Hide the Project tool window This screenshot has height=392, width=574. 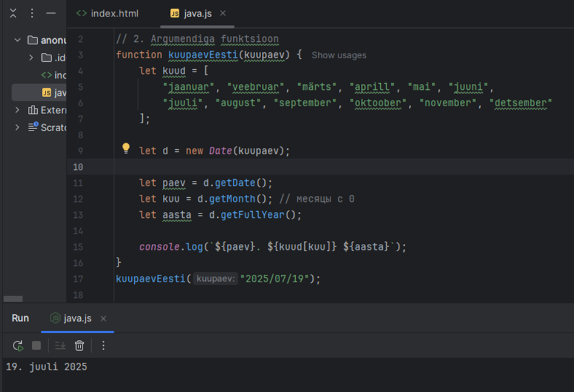pos(51,13)
